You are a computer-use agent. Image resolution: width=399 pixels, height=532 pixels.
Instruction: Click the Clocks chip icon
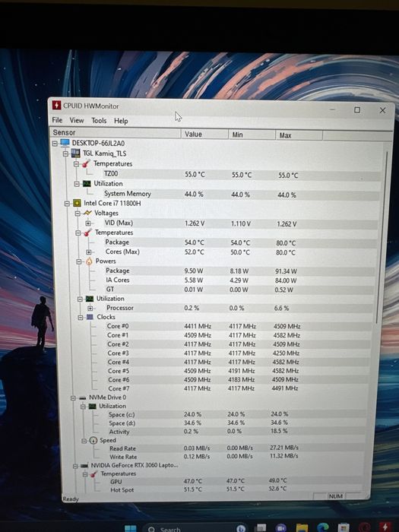click(x=90, y=317)
